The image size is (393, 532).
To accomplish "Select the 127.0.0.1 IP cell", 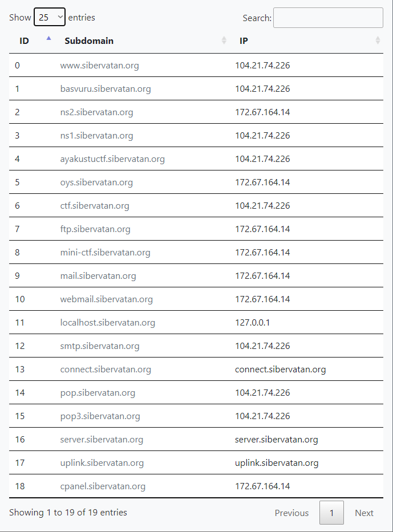I will coord(252,323).
